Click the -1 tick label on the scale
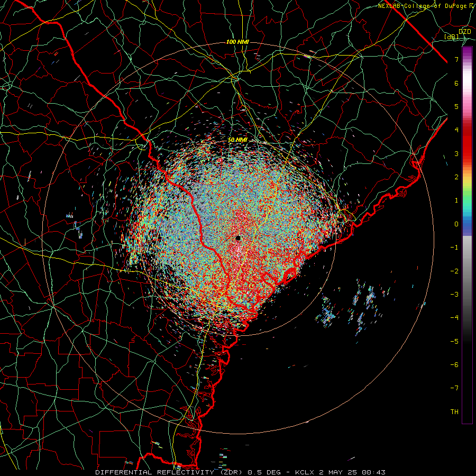 tap(454, 248)
